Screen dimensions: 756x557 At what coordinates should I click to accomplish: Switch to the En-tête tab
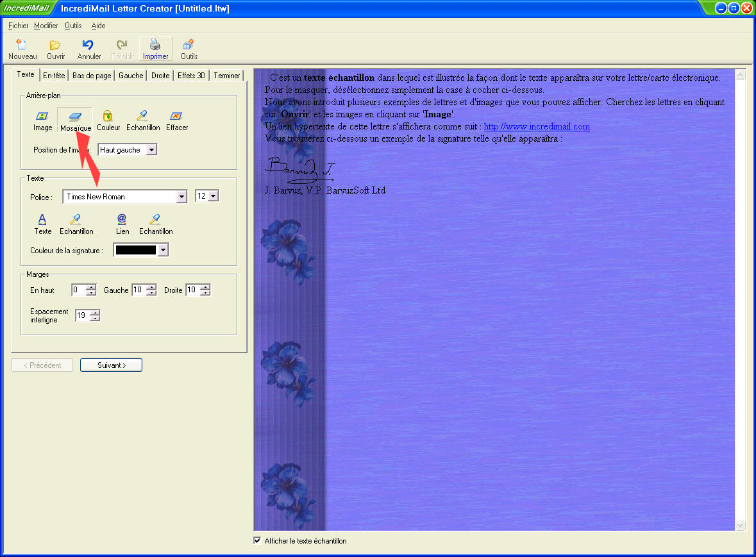pos(54,76)
